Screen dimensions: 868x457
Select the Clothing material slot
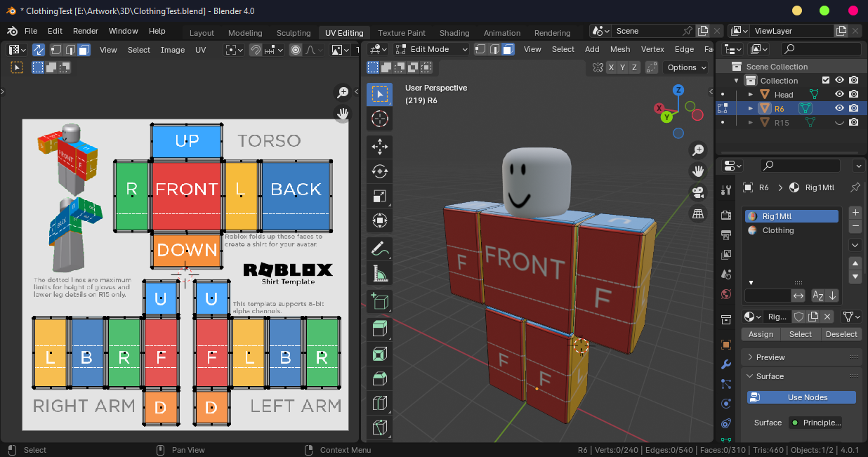point(778,230)
